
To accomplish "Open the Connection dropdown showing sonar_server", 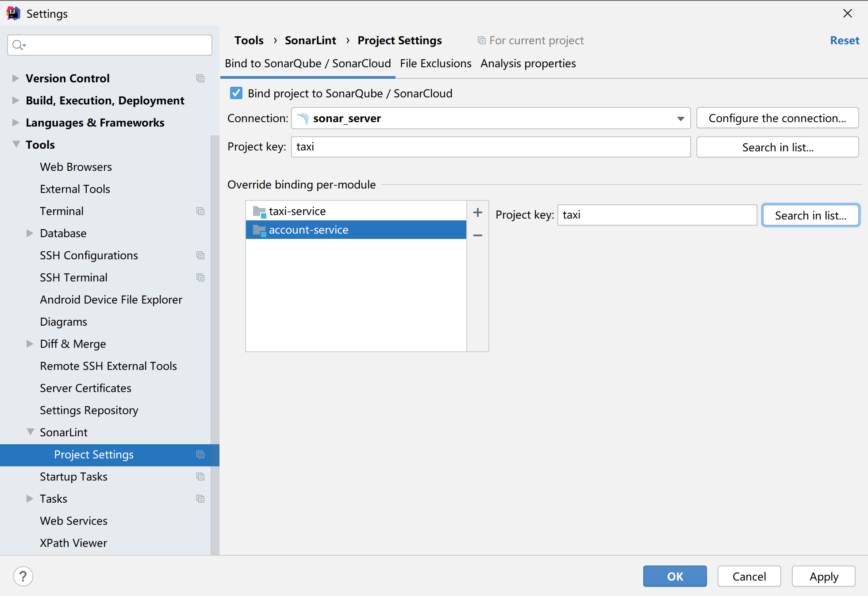I will pos(490,119).
